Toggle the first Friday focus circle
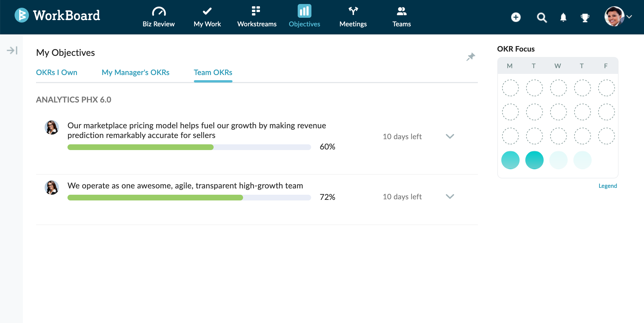Screen dimensions: 644x323 click(x=606, y=88)
